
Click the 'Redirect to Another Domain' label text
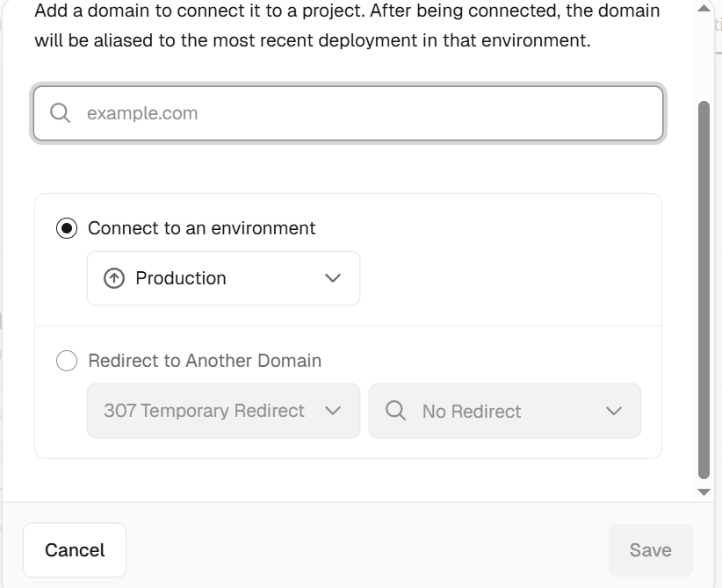pyautogui.click(x=205, y=361)
